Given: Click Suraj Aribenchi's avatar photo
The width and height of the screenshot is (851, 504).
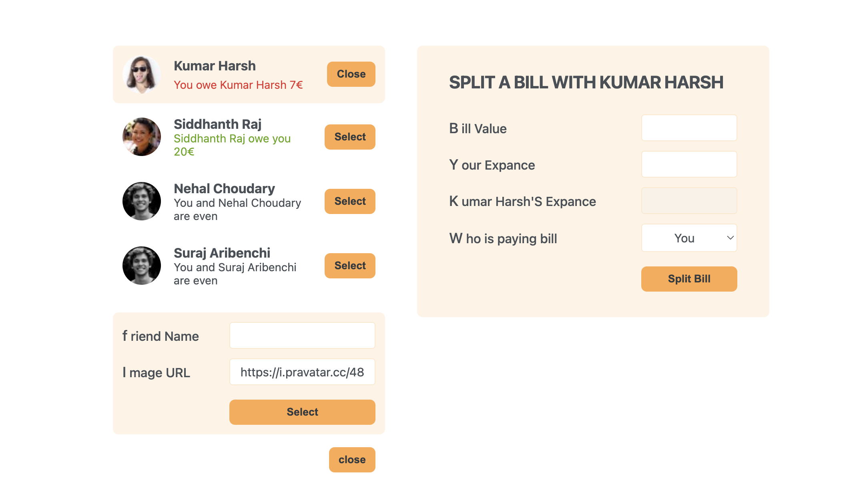Looking at the screenshot, I should pos(142,266).
